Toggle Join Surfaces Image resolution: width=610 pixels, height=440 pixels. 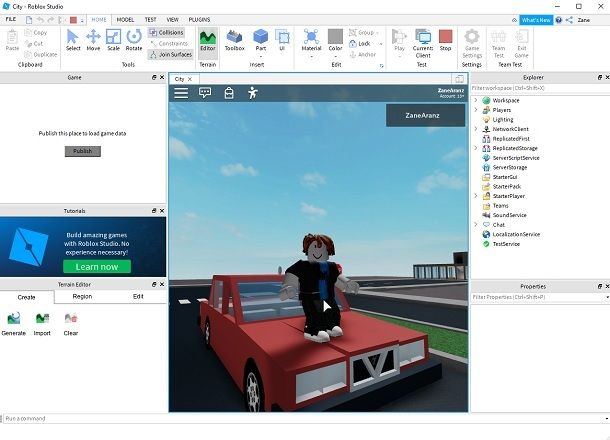(x=170, y=54)
